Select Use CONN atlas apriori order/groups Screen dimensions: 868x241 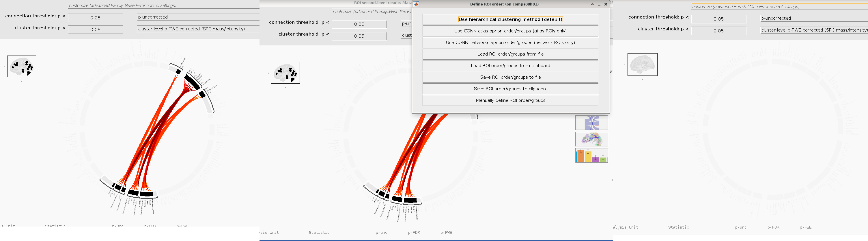click(510, 31)
